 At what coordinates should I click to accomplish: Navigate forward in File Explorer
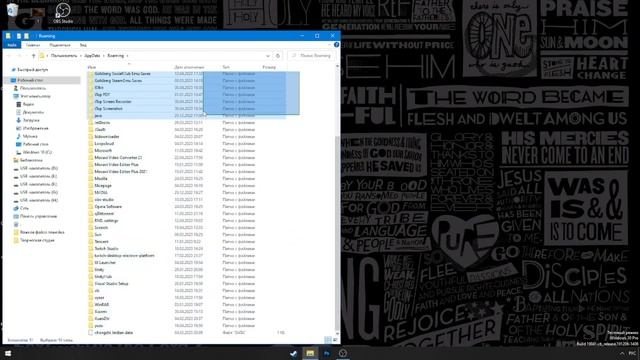[x=19, y=56]
